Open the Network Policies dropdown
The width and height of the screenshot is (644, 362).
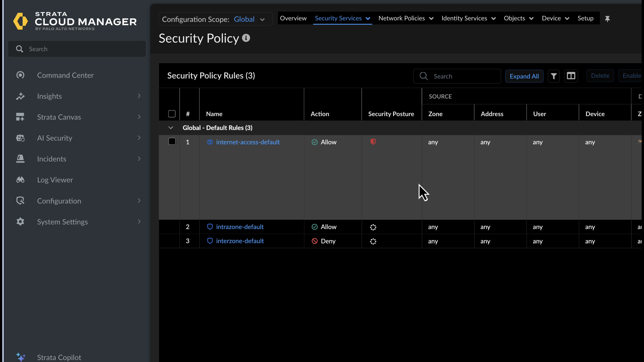406,18
